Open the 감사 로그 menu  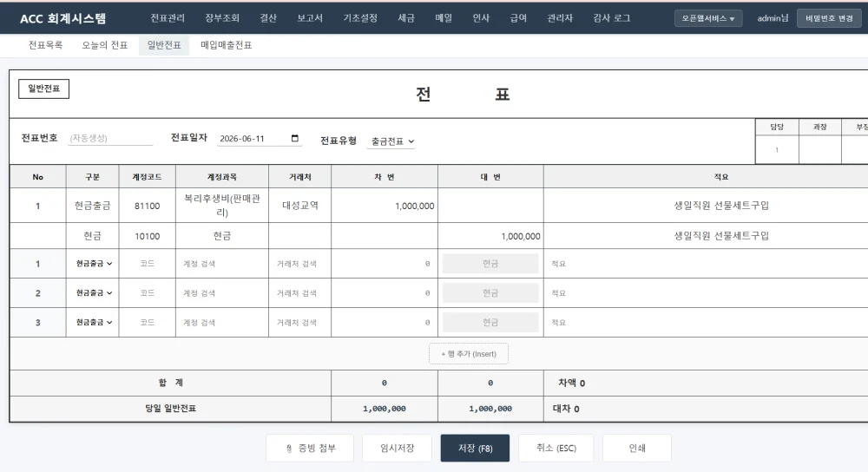coord(611,18)
